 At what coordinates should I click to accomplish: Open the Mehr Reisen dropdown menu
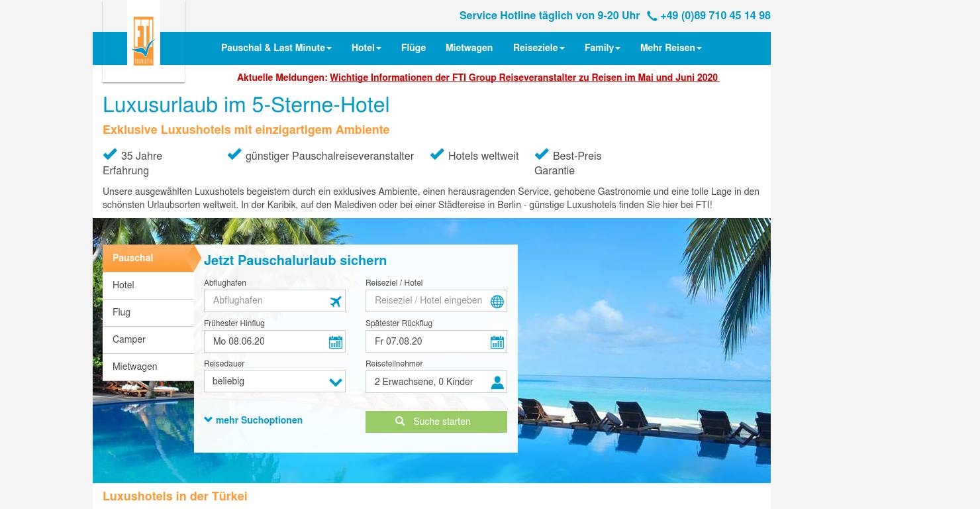(671, 48)
